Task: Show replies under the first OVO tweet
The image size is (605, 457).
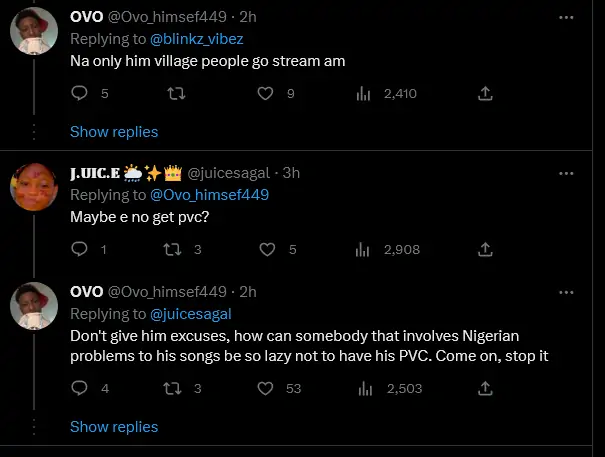Action: [x=114, y=131]
